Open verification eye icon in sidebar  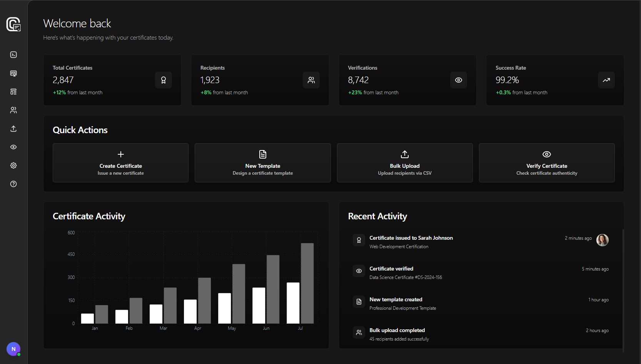13,147
